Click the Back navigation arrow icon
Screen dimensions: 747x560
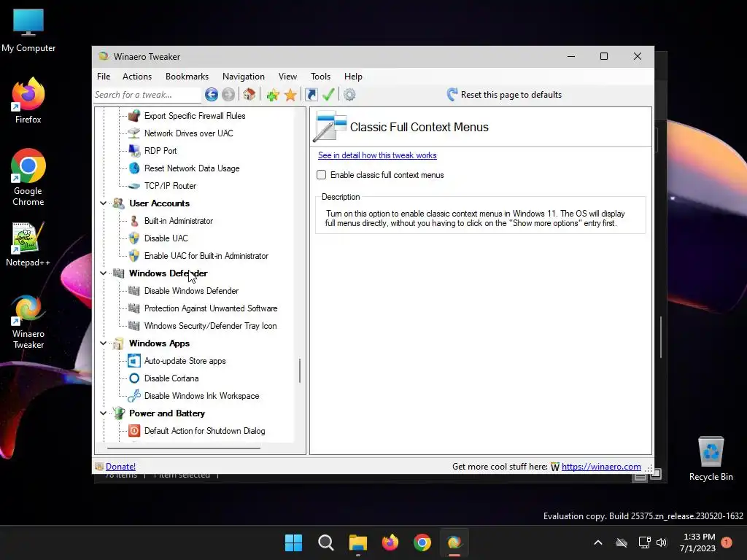(x=212, y=95)
